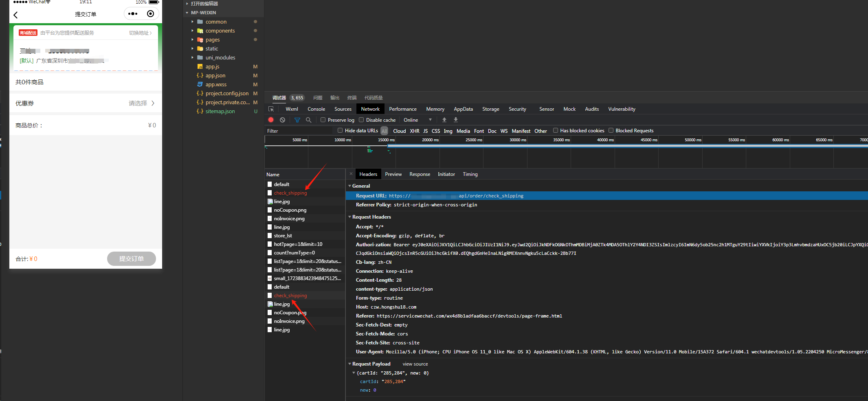
Task: Click the Name column header
Action: pyautogui.click(x=305, y=174)
